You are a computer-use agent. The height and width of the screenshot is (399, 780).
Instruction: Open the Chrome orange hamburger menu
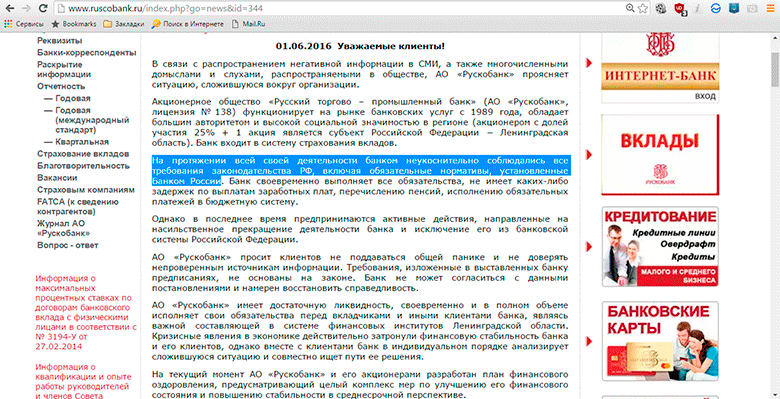click(x=770, y=8)
